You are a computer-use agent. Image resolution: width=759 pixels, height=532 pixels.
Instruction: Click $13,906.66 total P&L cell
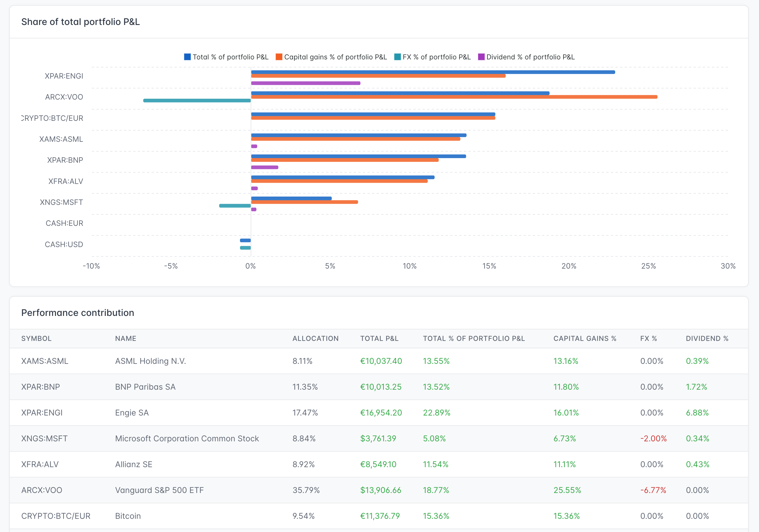pos(381,490)
